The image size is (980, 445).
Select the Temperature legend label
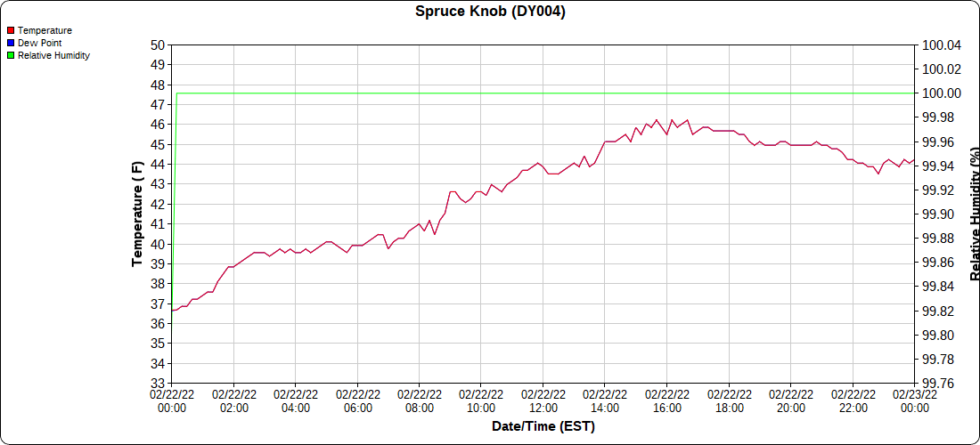click(x=45, y=30)
